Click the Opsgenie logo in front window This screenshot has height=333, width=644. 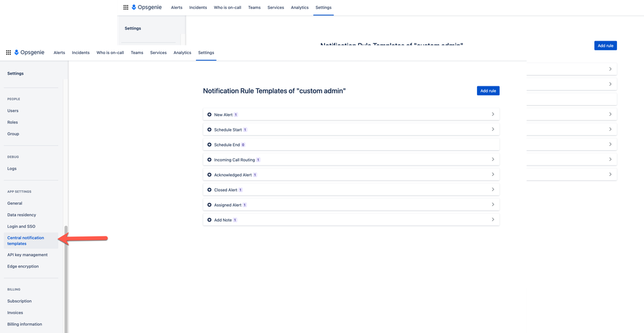(29, 53)
